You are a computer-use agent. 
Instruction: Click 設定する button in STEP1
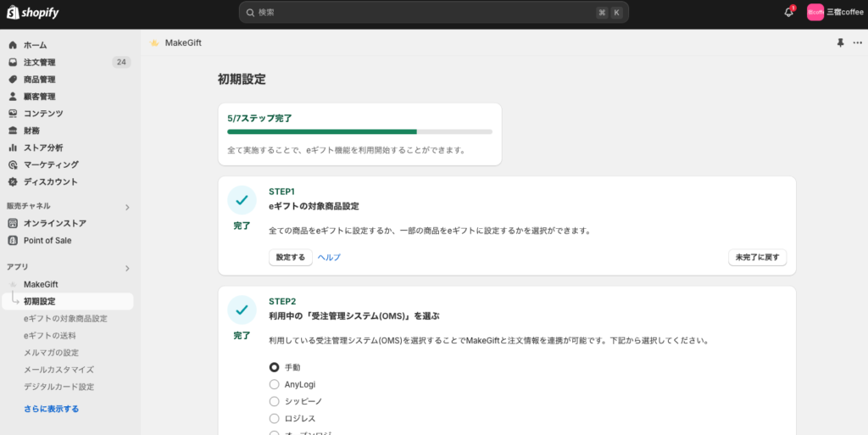[x=291, y=257]
